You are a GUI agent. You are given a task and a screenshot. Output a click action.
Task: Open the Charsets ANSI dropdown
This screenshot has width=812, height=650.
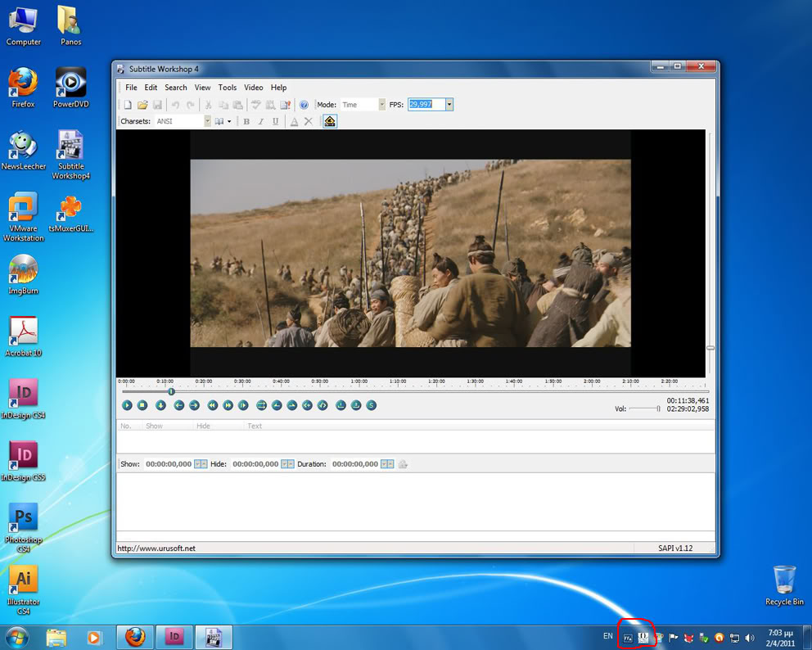coord(207,121)
